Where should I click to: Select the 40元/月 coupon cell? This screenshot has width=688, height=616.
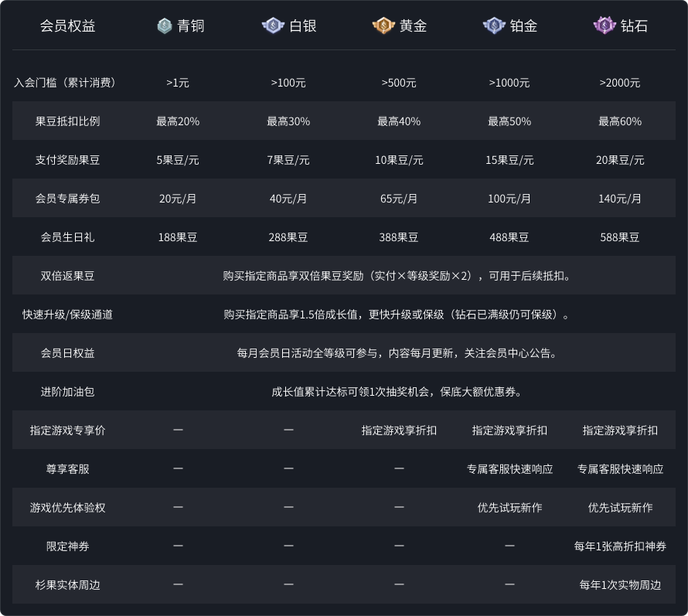[x=288, y=199]
